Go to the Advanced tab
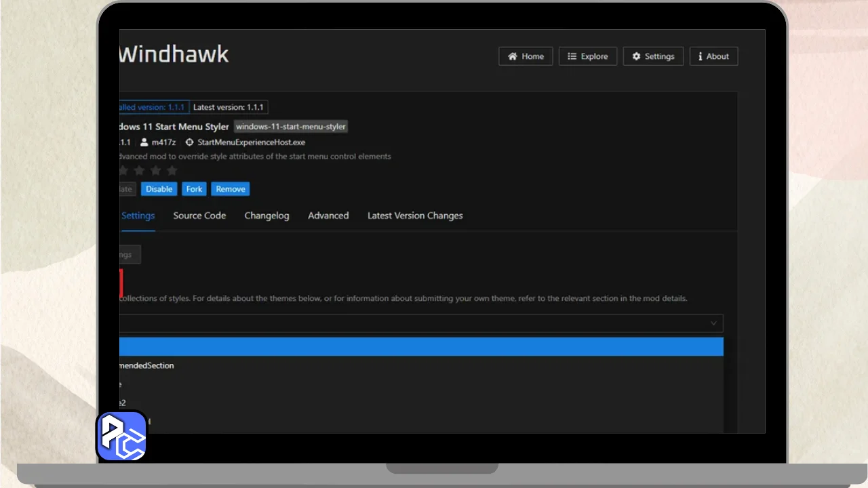868x488 pixels. click(328, 216)
